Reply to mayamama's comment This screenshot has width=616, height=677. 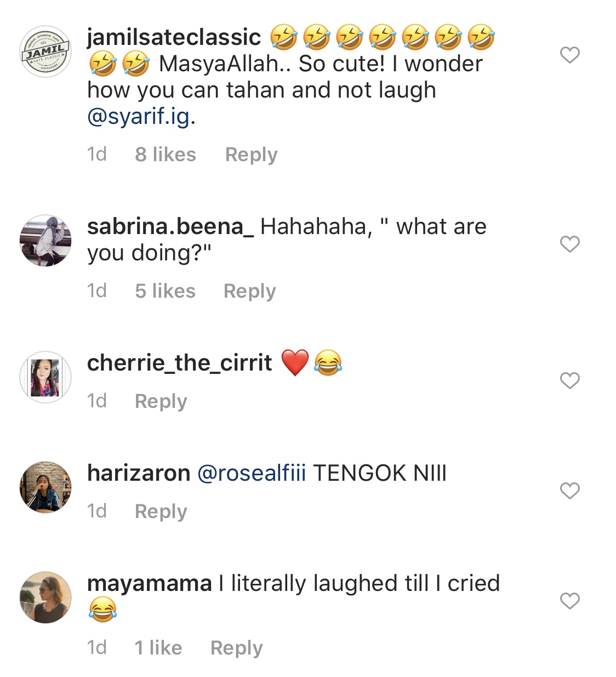pyautogui.click(x=236, y=648)
